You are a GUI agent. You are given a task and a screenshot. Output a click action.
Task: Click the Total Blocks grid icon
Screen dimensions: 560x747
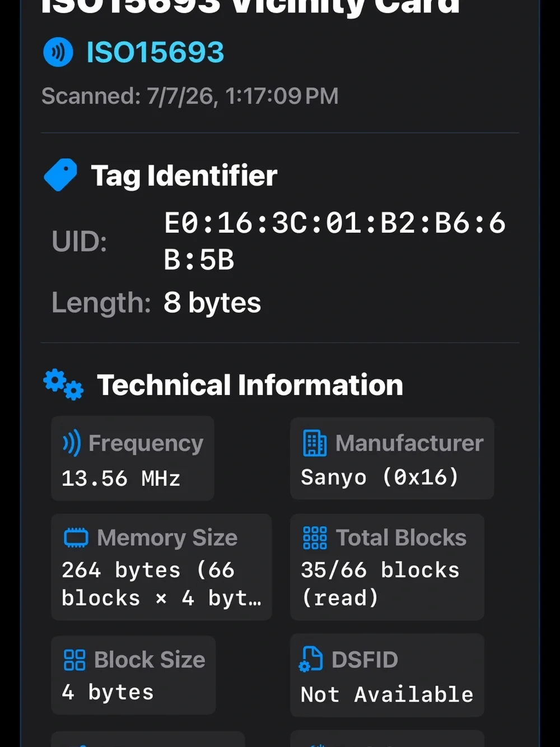[315, 537]
